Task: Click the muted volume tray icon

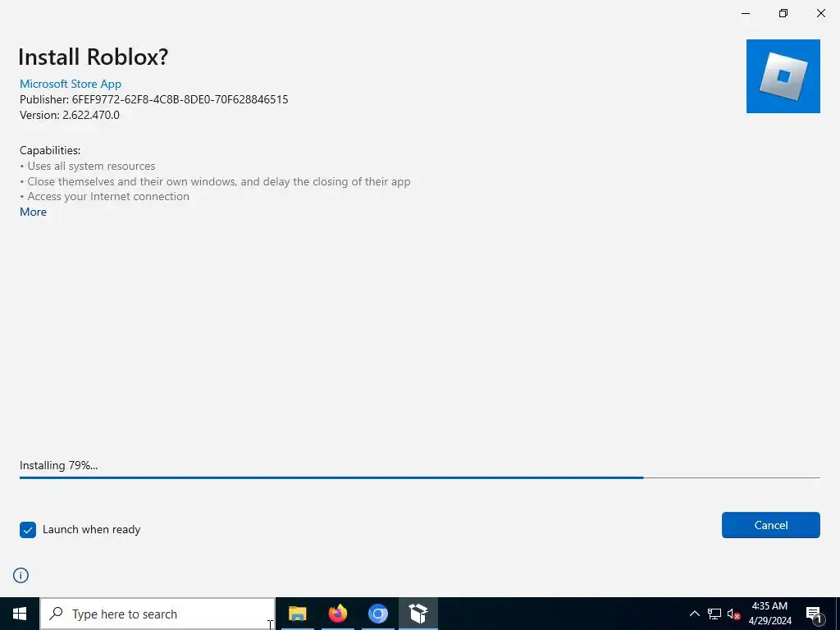Action: [x=734, y=614]
